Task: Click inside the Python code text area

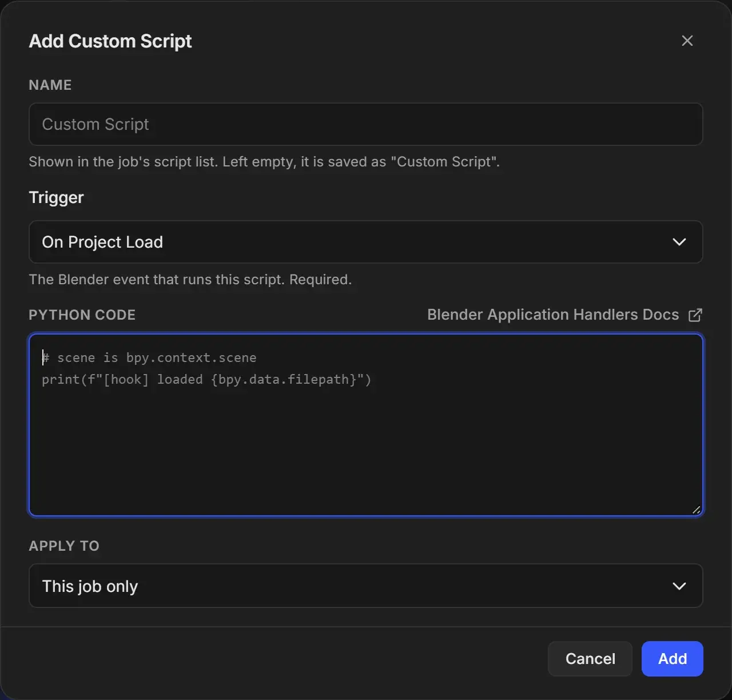Action: click(x=365, y=425)
